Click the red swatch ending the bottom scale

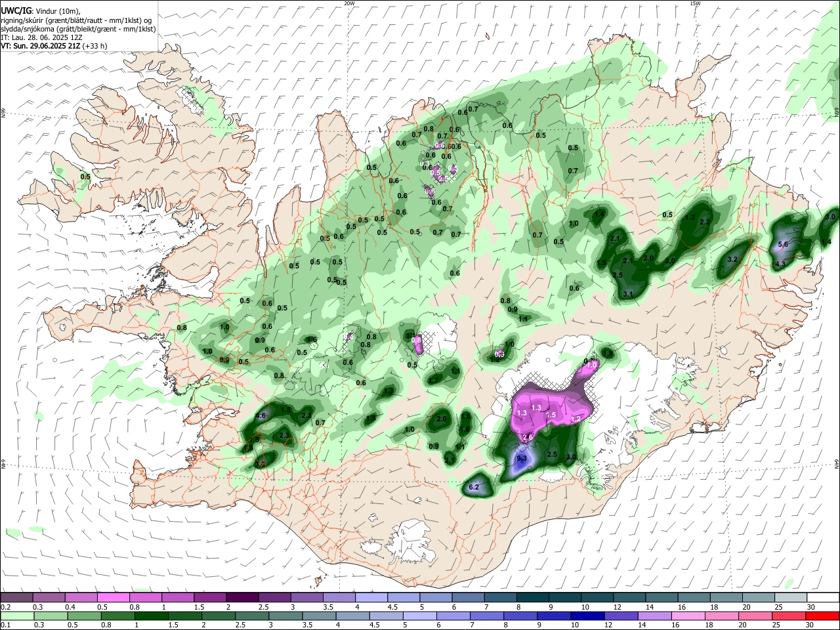822,616
